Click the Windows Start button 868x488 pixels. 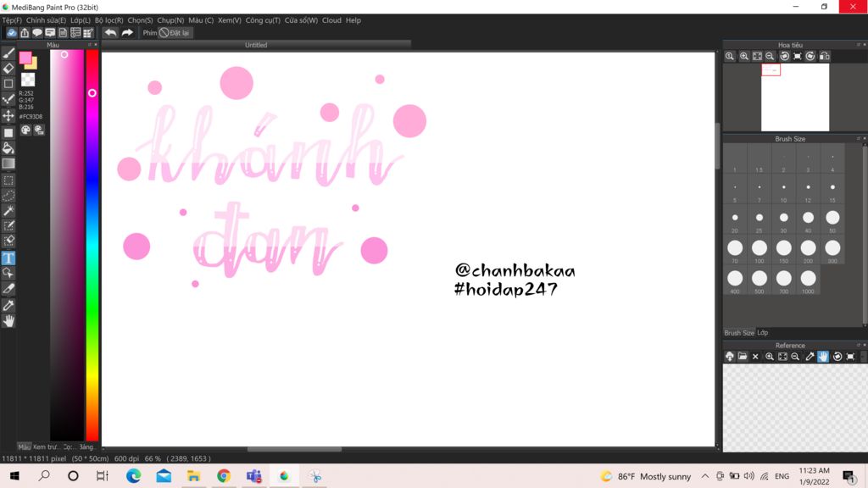pyautogui.click(x=14, y=476)
